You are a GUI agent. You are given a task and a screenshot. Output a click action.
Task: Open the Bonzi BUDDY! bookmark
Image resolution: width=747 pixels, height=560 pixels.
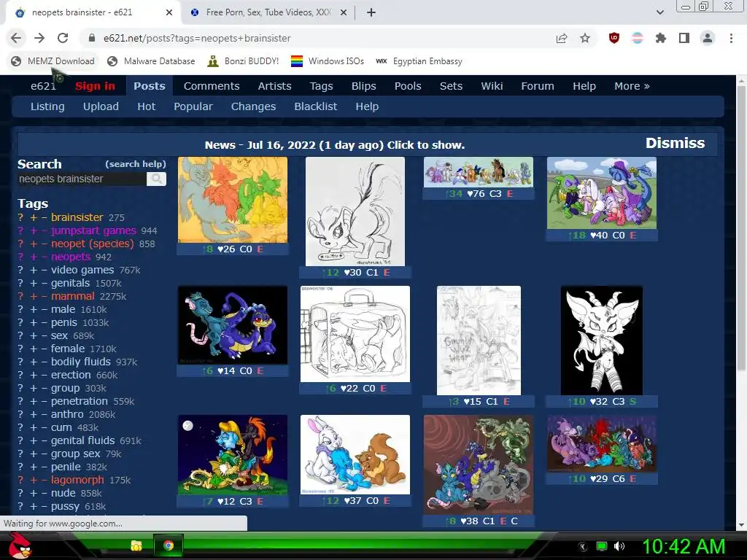coord(244,61)
